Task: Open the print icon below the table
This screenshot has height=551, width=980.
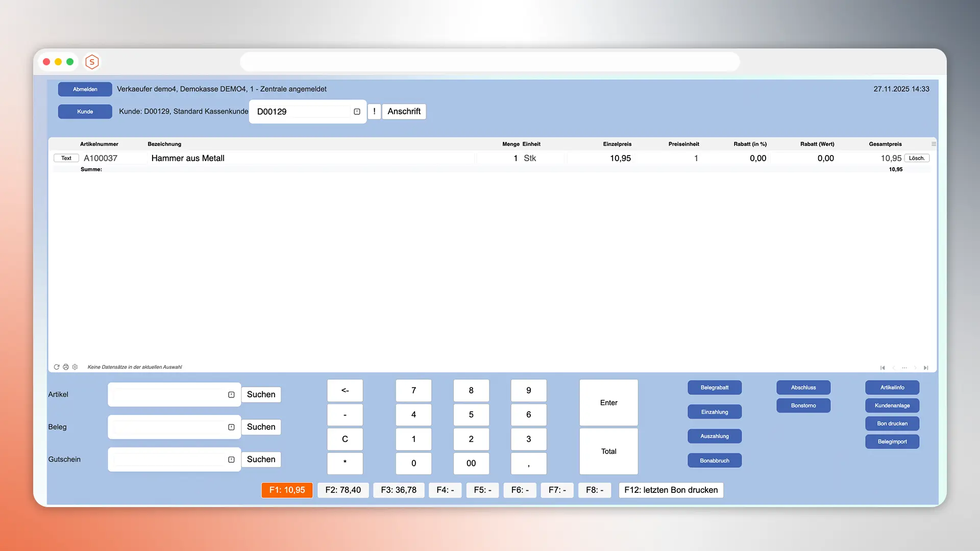Action: (66, 367)
